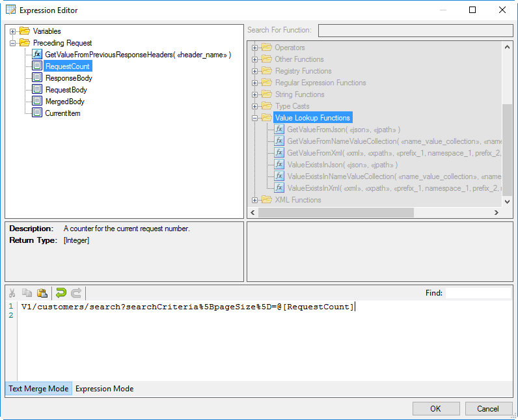Close the Expression Editor window

pos(502,10)
